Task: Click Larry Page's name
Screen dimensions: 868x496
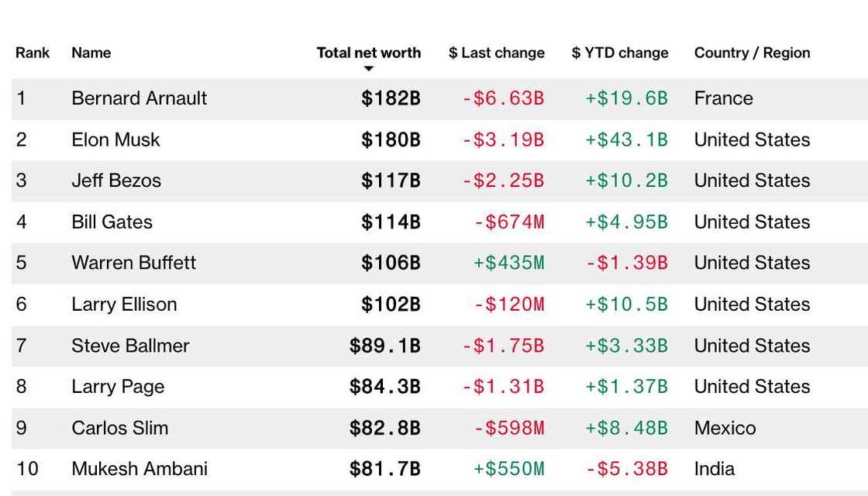Action: coord(118,387)
